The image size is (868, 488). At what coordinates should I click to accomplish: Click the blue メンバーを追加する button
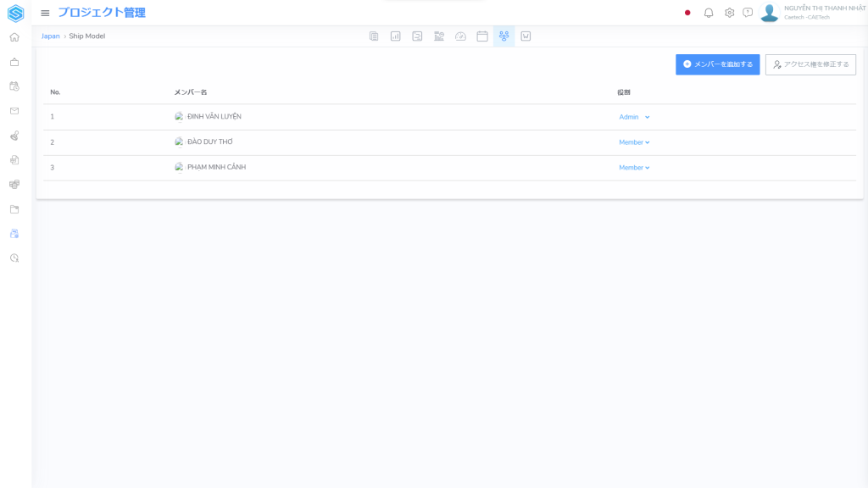tap(717, 64)
